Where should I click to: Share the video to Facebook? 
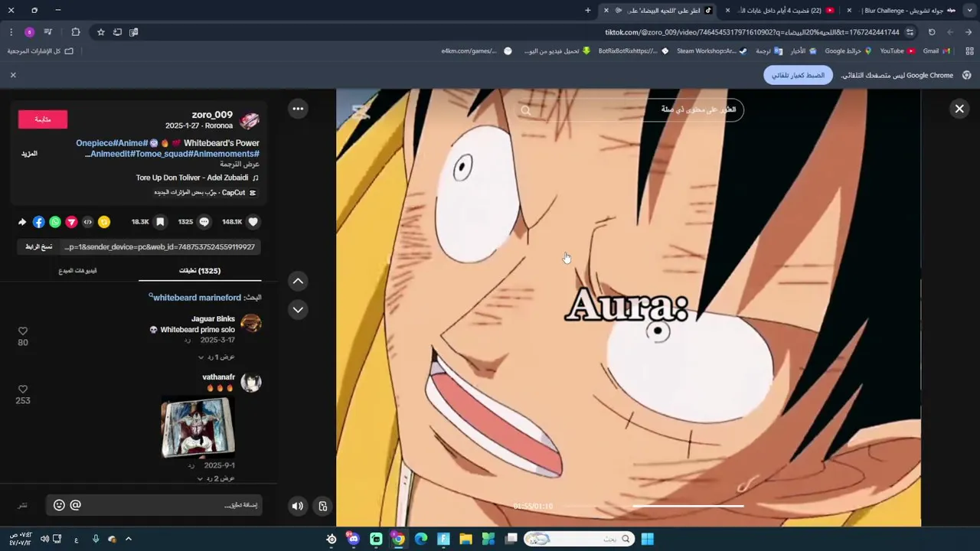pos(39,222)
